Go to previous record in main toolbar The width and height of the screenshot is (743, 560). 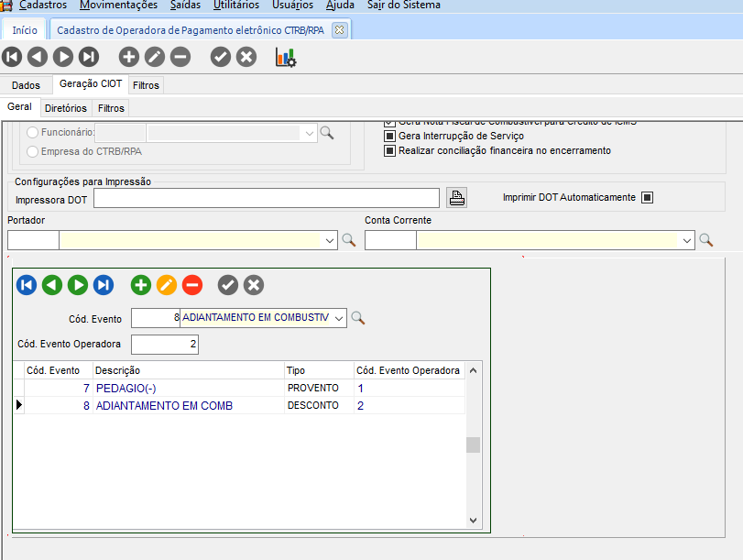38,57
